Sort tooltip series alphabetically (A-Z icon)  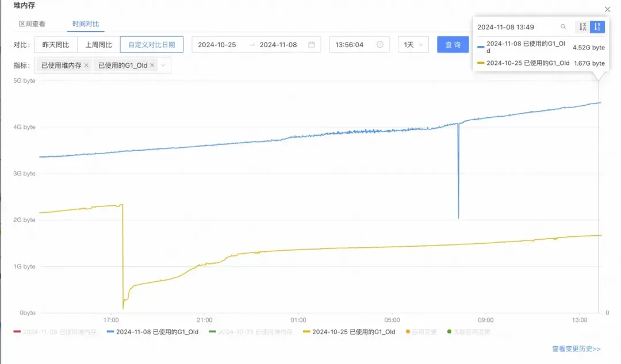click(582, 27)
